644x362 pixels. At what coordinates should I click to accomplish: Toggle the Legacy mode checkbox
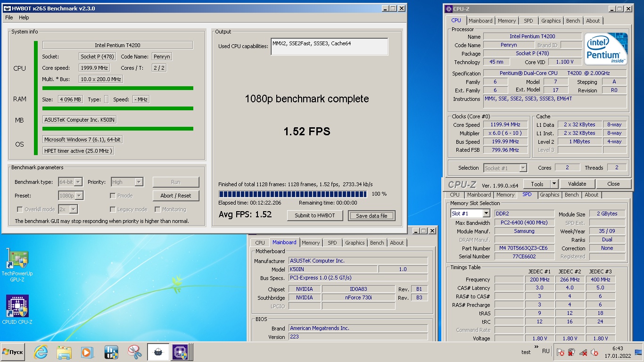coord(113,209)
